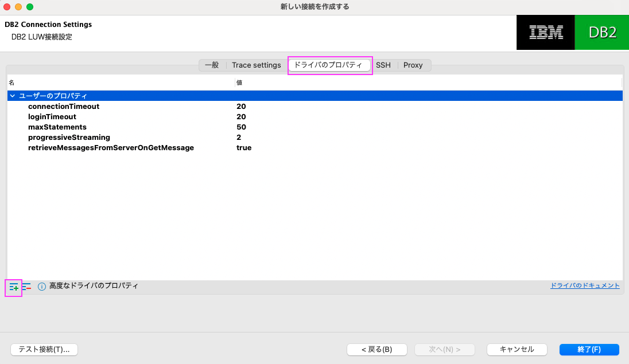
Task: Click the テスト接続(T)... button
Action: pyautogui.click(x=44, y=350)
